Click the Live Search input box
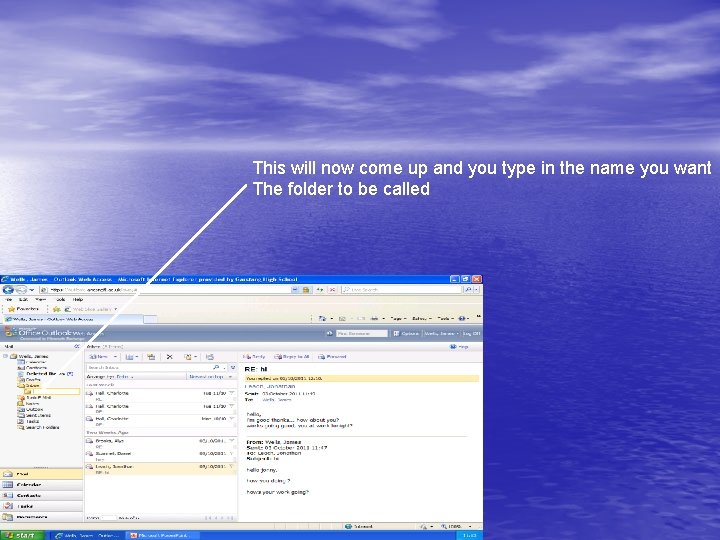Screen dimensions: 720x540 (402, 290)
